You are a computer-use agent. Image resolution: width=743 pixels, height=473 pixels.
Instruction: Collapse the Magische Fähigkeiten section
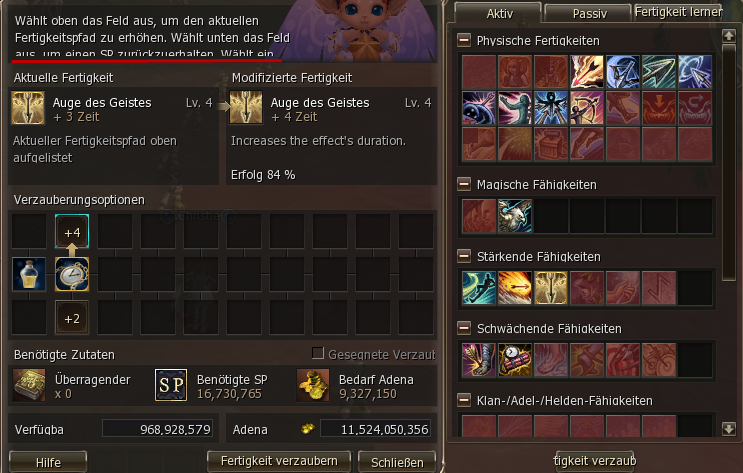464,184
